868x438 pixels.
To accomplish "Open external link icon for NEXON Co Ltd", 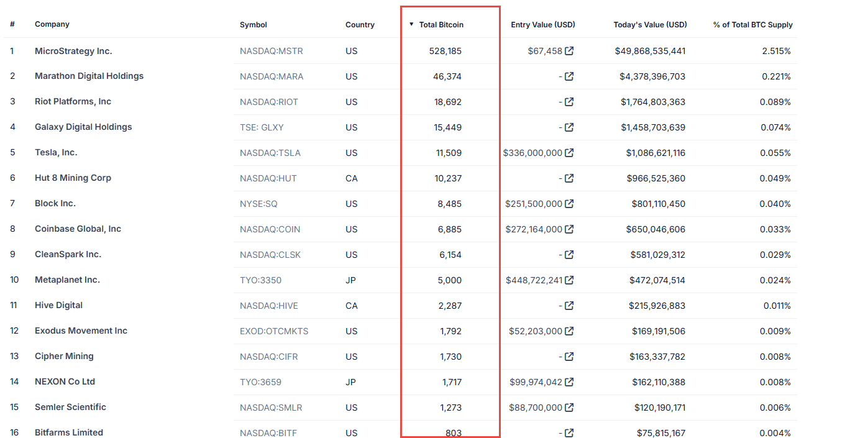I will pos(569,382).
